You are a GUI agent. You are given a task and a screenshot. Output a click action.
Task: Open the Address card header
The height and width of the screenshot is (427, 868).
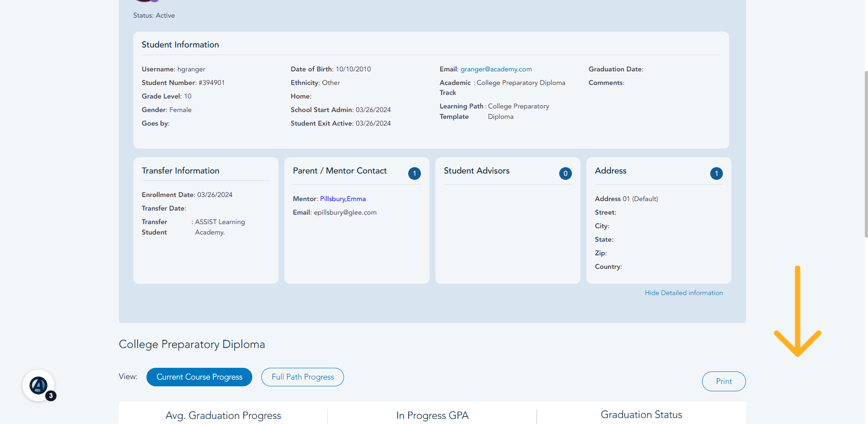point(610,171)
